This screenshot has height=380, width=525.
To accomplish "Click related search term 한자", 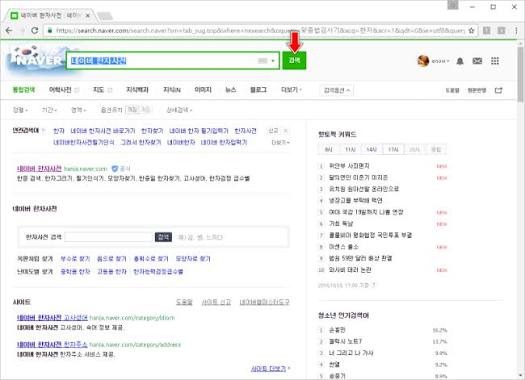I will click(59, 131).
